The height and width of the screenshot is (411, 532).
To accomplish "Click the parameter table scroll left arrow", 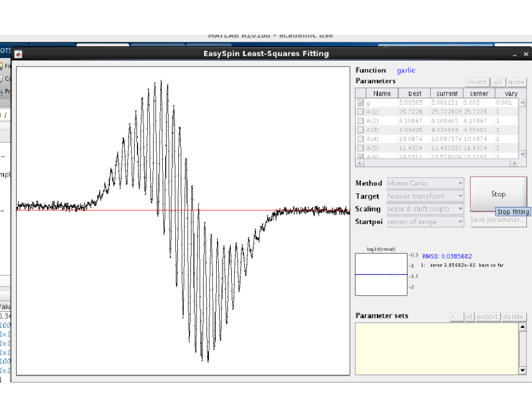I will coord(359,163).
